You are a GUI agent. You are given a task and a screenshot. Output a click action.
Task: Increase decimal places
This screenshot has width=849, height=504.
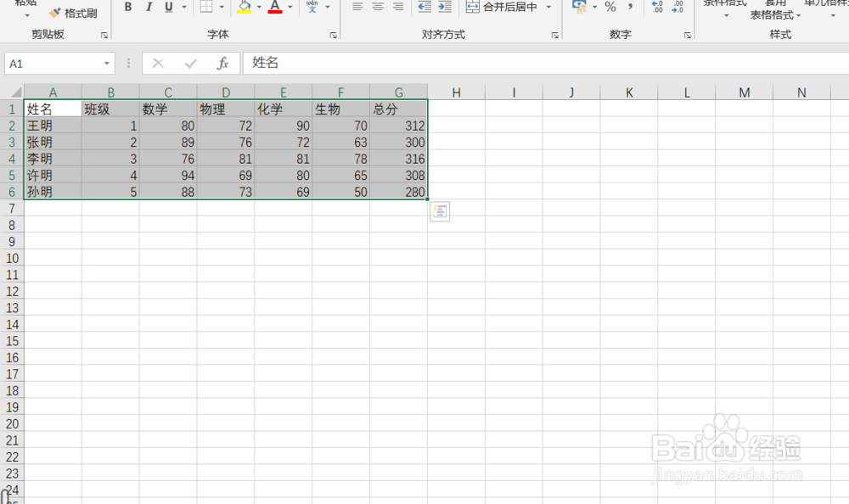657,7
